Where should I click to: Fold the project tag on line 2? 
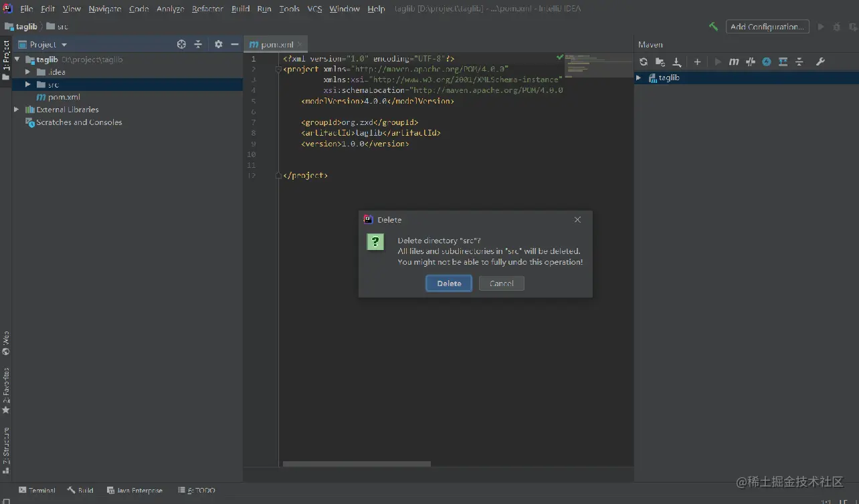tap(278, 69)
